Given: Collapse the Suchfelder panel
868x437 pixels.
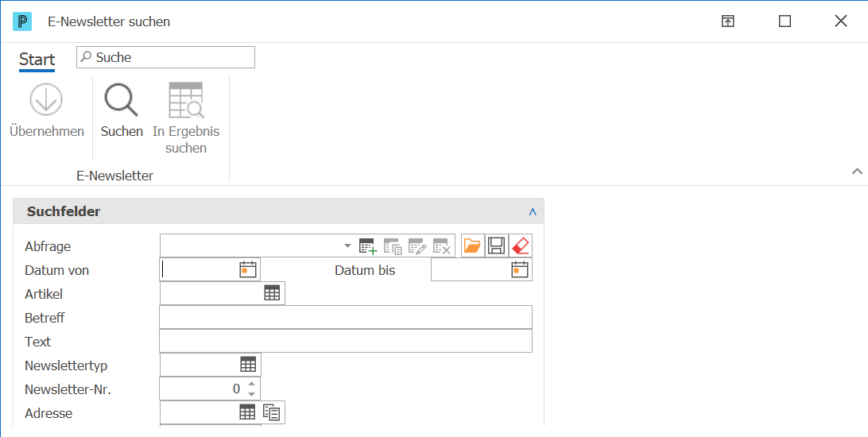Looking at the screenshot, I should [533, 212].
